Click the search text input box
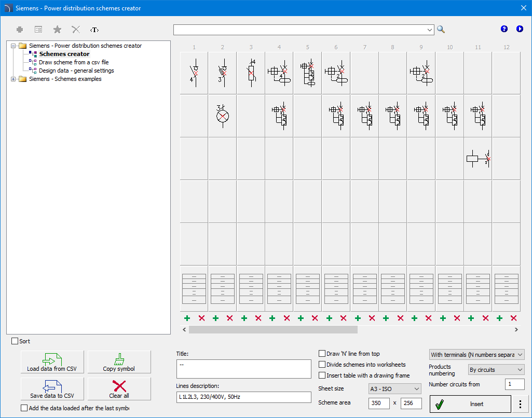This screenshot has height=418, width=532. [x=301, y=30]
